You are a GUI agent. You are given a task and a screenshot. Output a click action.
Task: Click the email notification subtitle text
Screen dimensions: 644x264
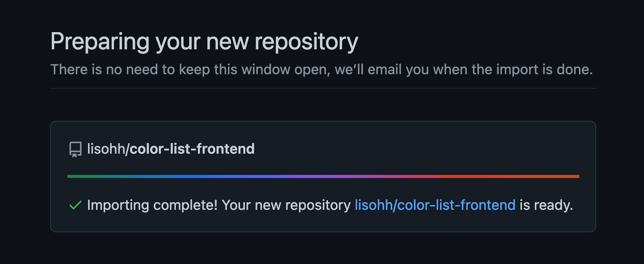pos(322,69)
